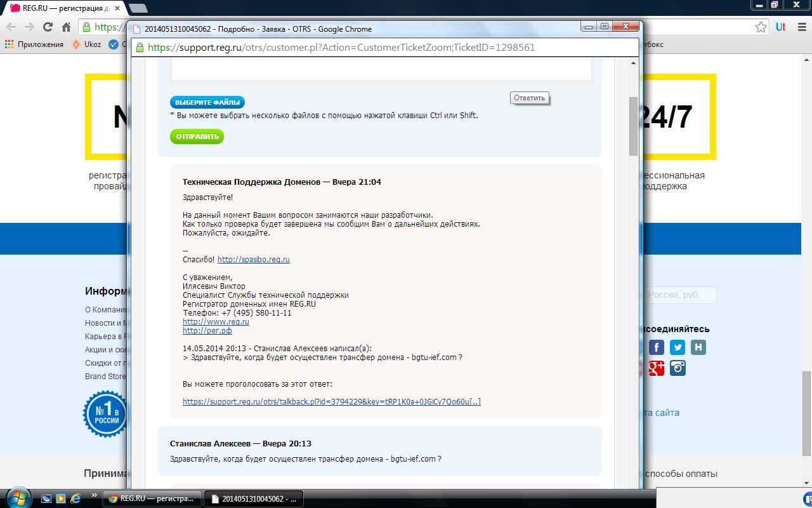The width and height of the screenshot is (812, 508).
Task: Click the 'Илясевич Виктор' signature name
Action: coord(214,286)
